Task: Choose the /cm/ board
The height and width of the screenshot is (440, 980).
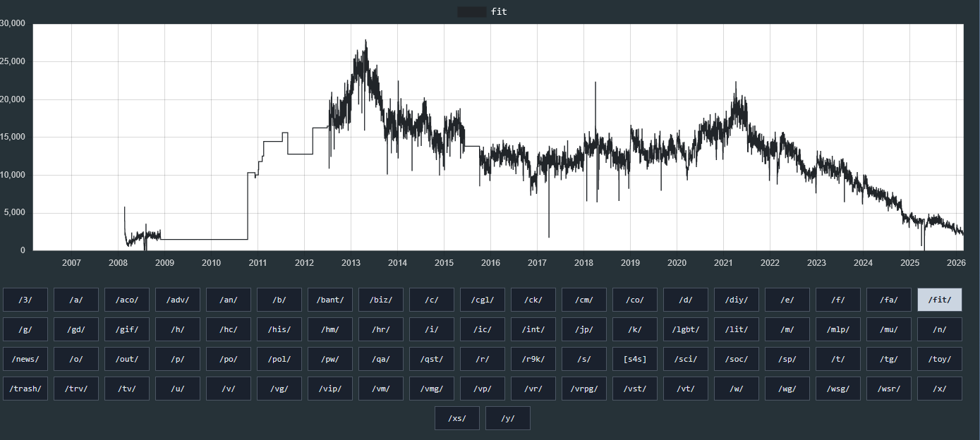Action: (584, 300)
